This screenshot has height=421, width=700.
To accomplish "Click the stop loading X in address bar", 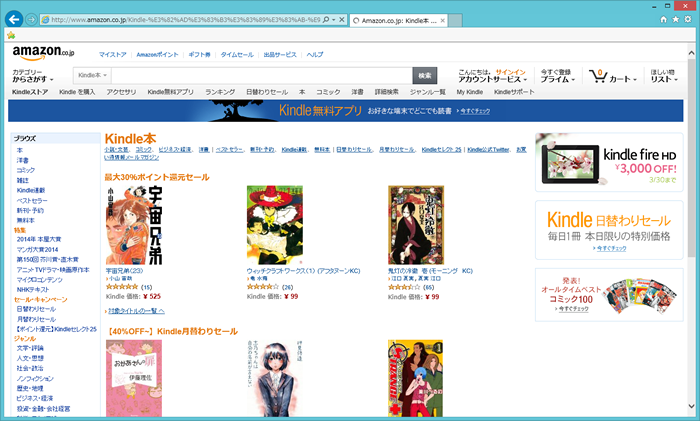I will point(342,20).
